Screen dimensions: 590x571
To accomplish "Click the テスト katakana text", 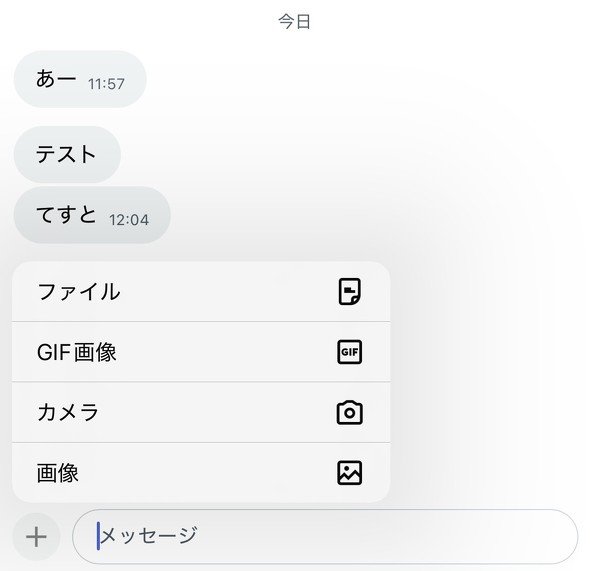I will click(x=66, y=154).
